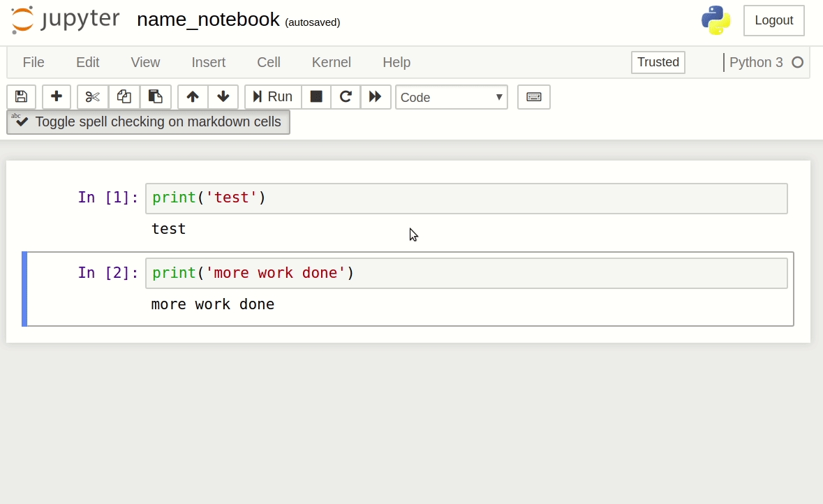Interrupt the kernel with the stop icon
The height and width of the screenshot is (504, 823).
point(316,97)
